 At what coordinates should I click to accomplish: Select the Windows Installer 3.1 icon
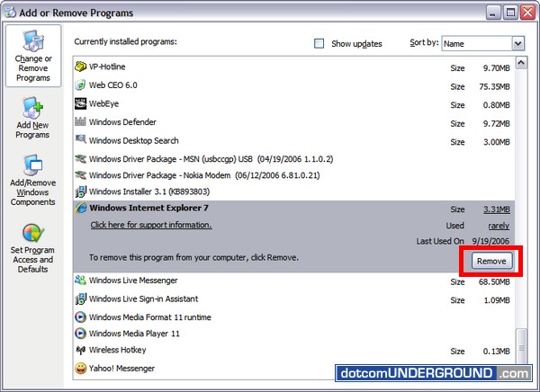tap(80, 192)
